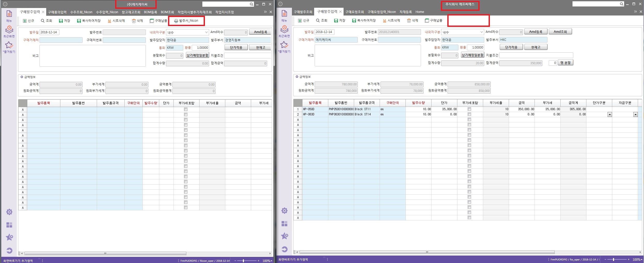This screenshot has width=644, height=263.
Task: Check 부가세포함 in the left window's first row
Action: pyautogui.click(x=186, y=109)
